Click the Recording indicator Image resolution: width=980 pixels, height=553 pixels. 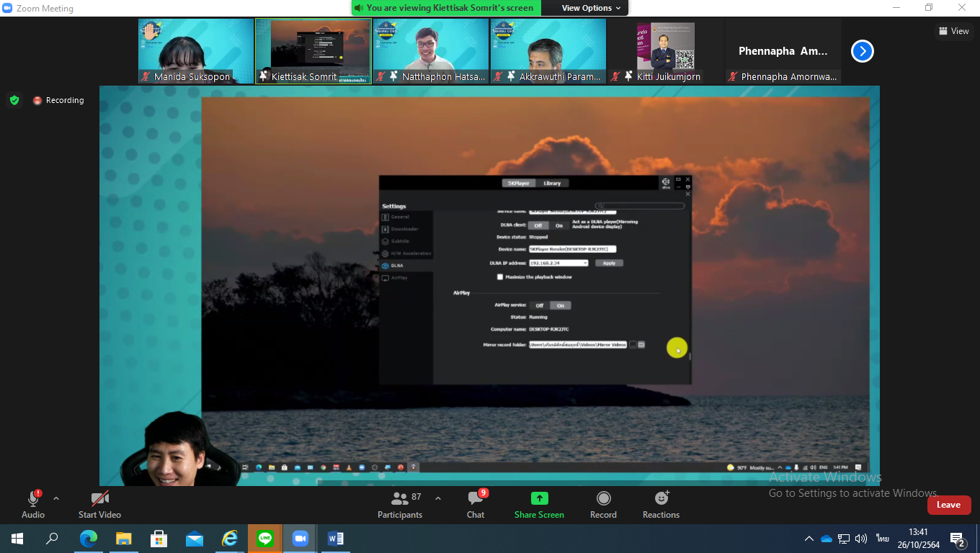coord(58,100)
